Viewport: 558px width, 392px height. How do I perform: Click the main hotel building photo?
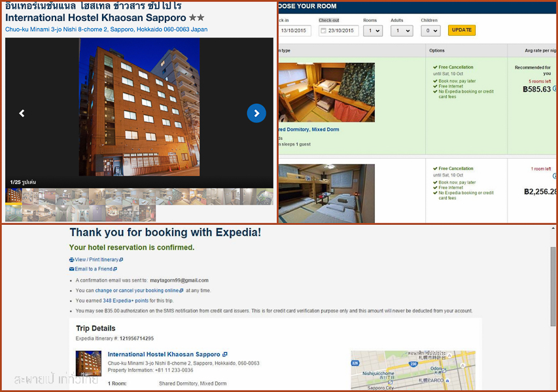pyautogui.click(x=139, y=107)
